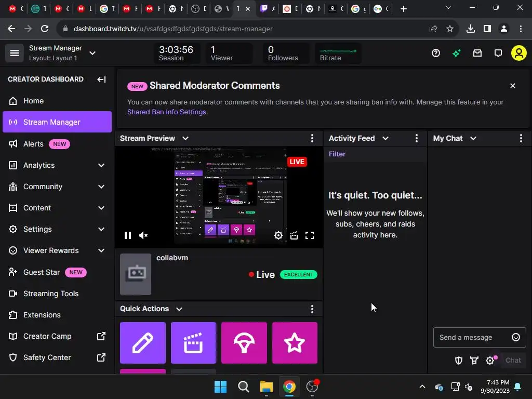The image size is (532, 399).
Task: Open the yellow profile avatar menu
Action: tap(519, 53)
